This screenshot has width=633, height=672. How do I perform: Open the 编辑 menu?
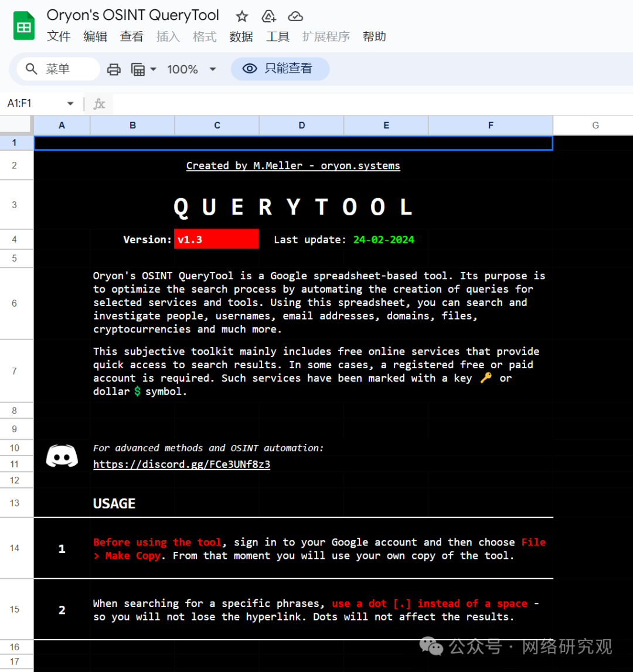tap(95, 36)
